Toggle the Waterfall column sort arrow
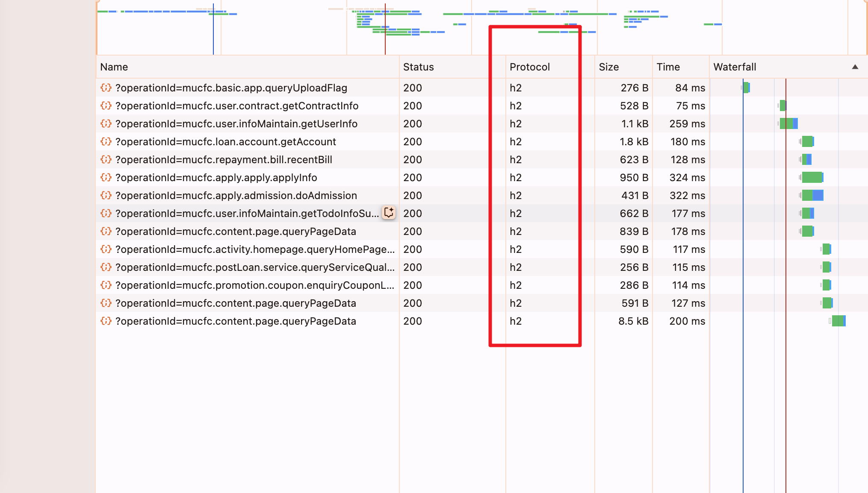 click(855, 67)
